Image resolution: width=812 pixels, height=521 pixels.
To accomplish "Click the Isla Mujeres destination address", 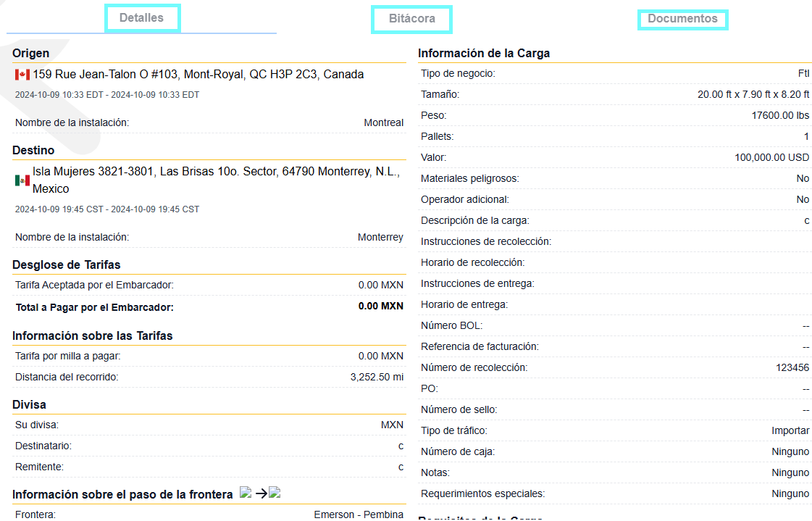I will click(x=210, y=180).
